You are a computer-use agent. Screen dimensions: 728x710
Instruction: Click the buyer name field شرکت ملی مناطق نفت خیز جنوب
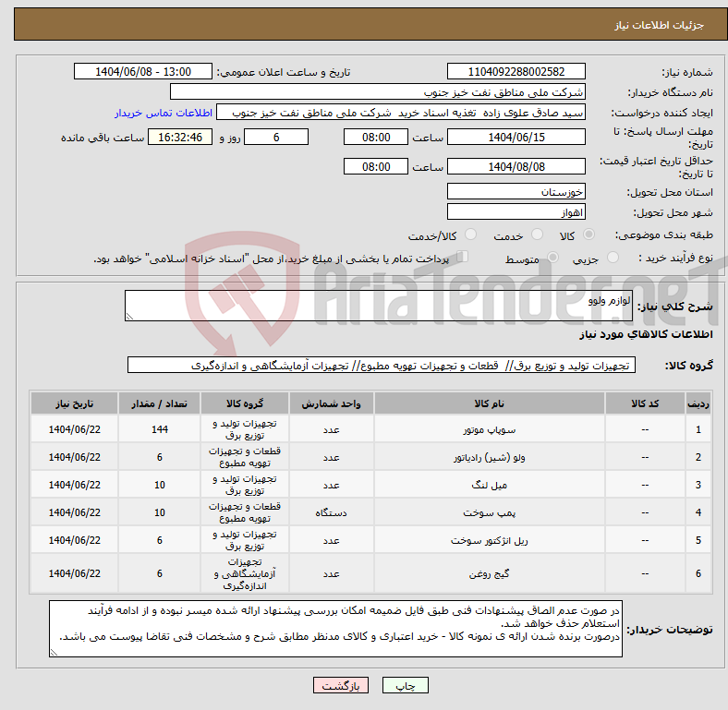point(378,92)
